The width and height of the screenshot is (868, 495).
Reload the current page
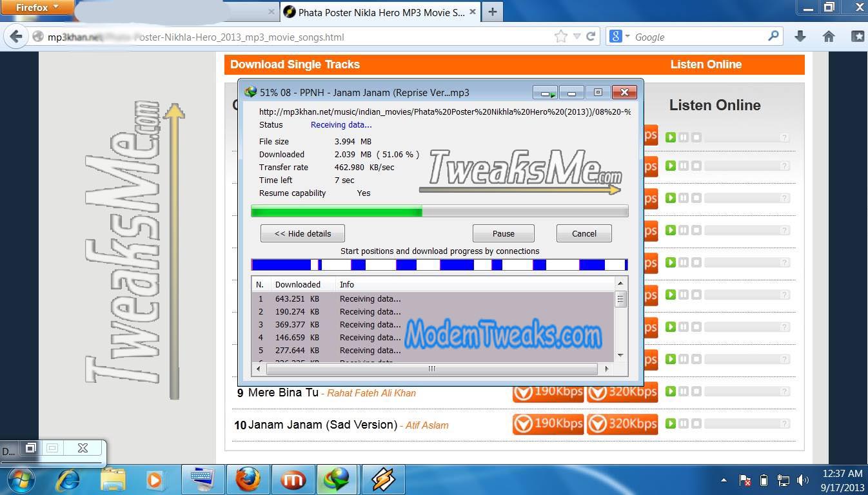591,37
